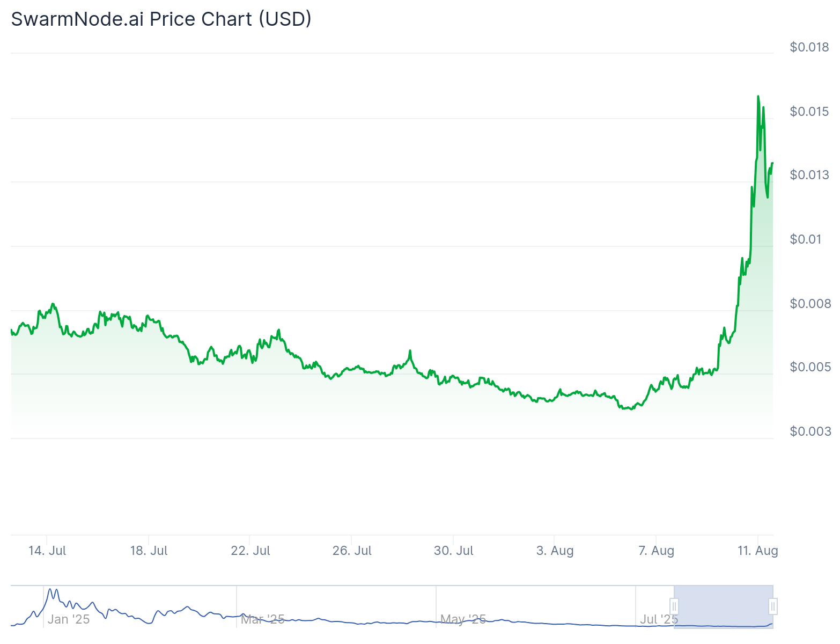Click the May '25 navigator label
This screenshot has width=840, height=644.
pyautogui.click(x=463, y=619)
